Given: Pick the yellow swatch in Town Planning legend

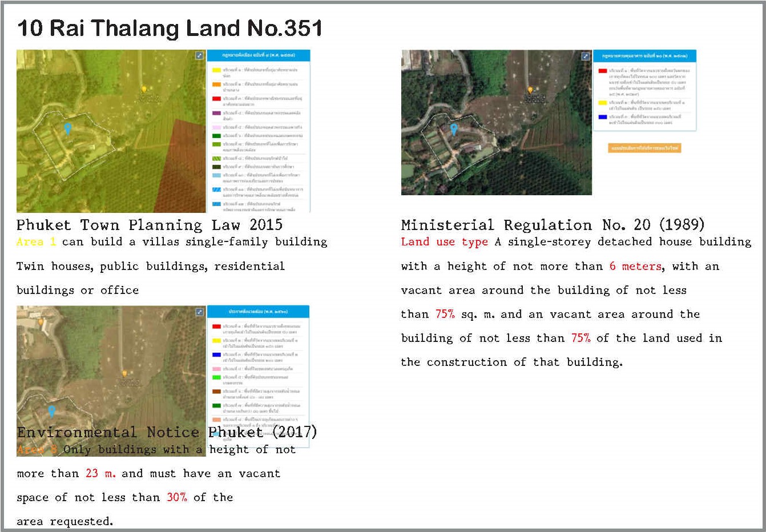Looking at the screenshot, I should tap(216, 70).
